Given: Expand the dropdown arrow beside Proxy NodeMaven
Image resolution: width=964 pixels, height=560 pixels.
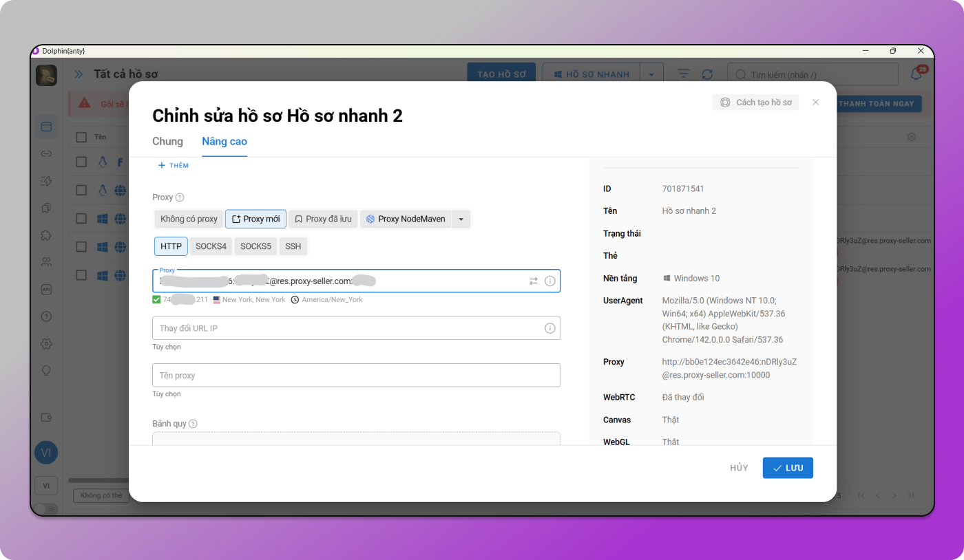Looking at the screenshot, I should point(461,219).
